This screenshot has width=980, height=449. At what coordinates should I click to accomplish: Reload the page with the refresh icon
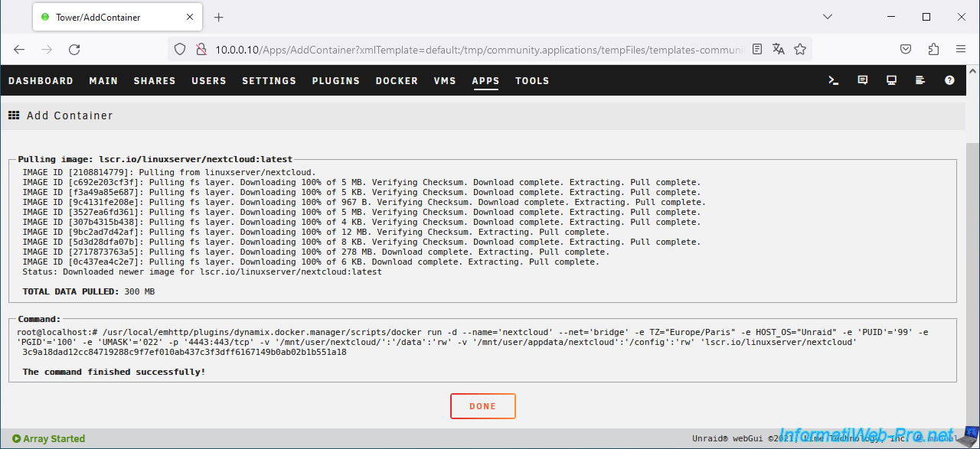point(74,49)
